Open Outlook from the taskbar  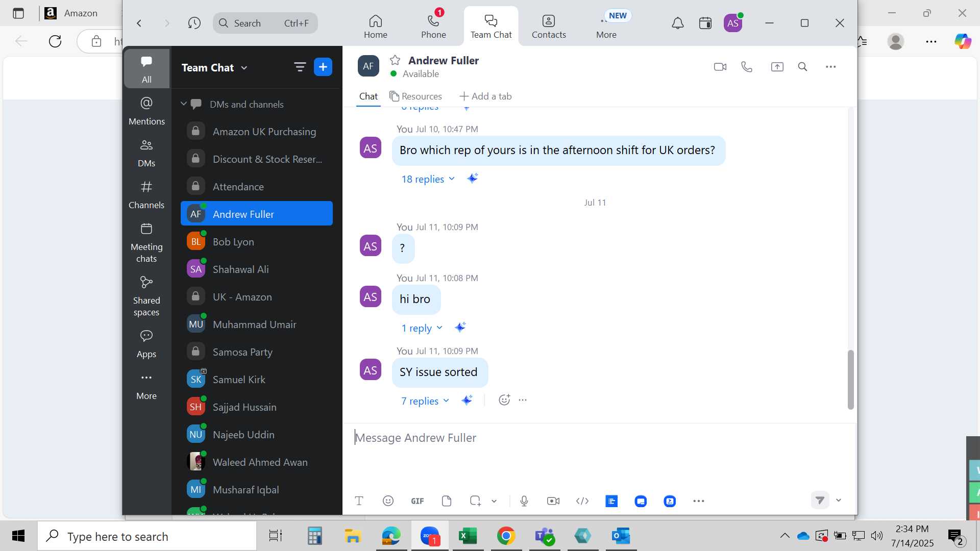621,536
